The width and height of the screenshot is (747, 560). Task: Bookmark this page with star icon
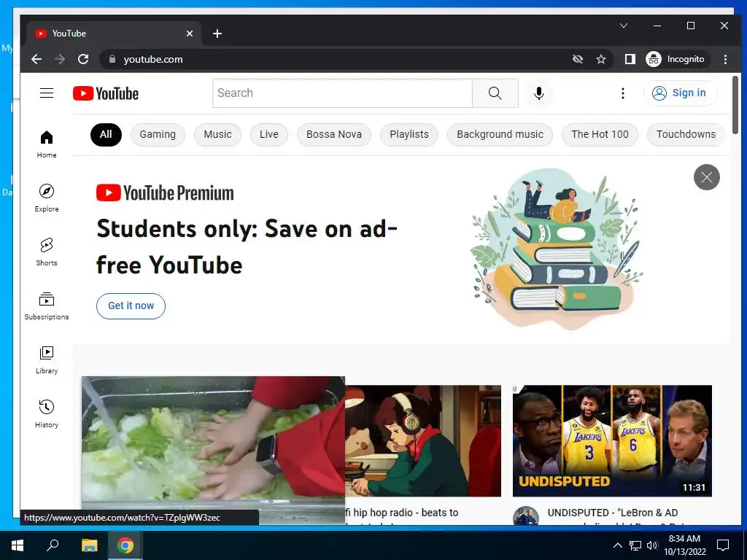(x=601, y=59)
